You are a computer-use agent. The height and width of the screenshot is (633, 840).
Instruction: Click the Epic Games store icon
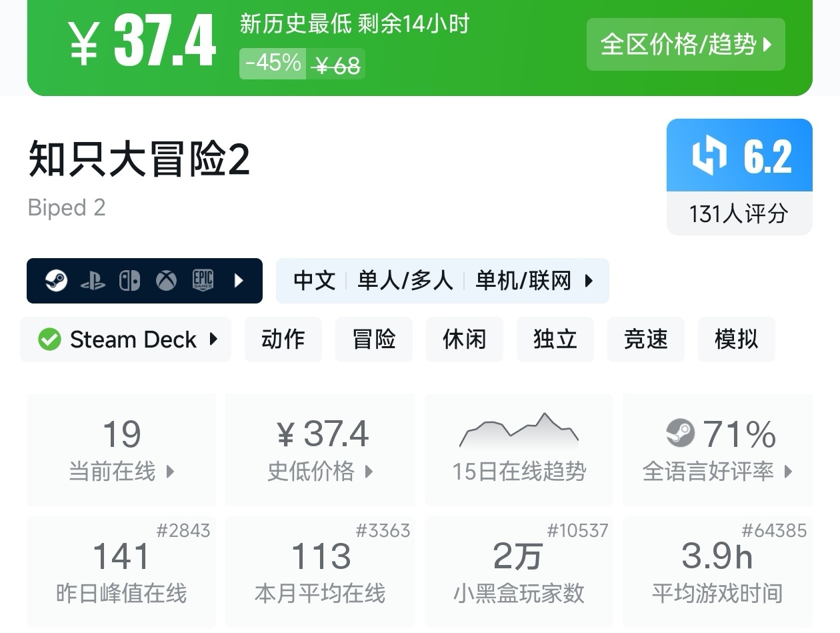(x=203, y=281)
